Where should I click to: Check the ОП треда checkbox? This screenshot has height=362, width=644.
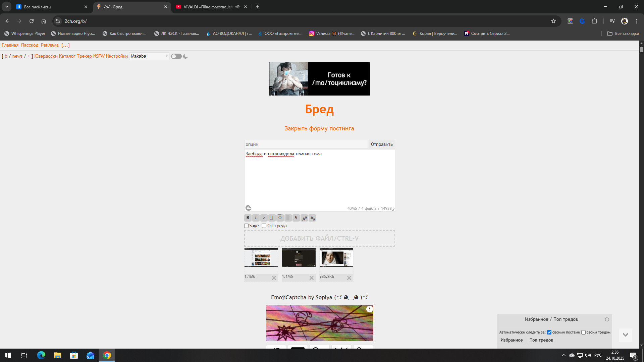(264, 226)
